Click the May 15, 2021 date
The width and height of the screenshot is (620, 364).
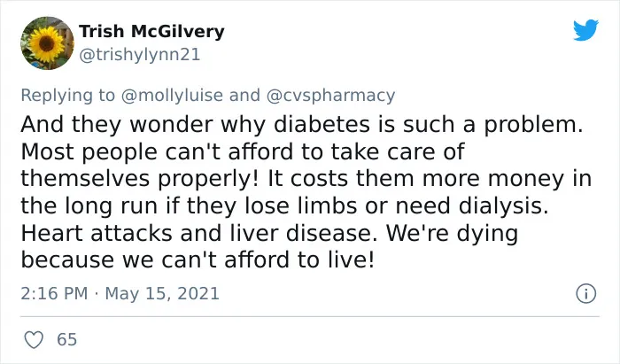pyautogui.click(x=162, y=294)
